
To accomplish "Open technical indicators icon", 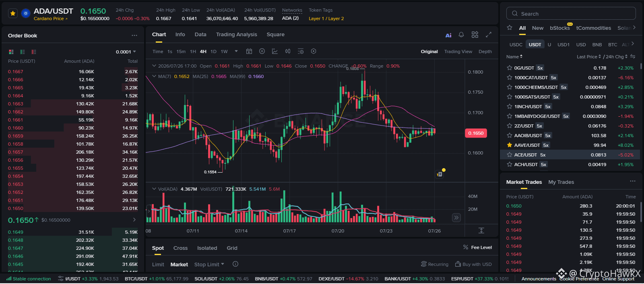I will point(275,51).
